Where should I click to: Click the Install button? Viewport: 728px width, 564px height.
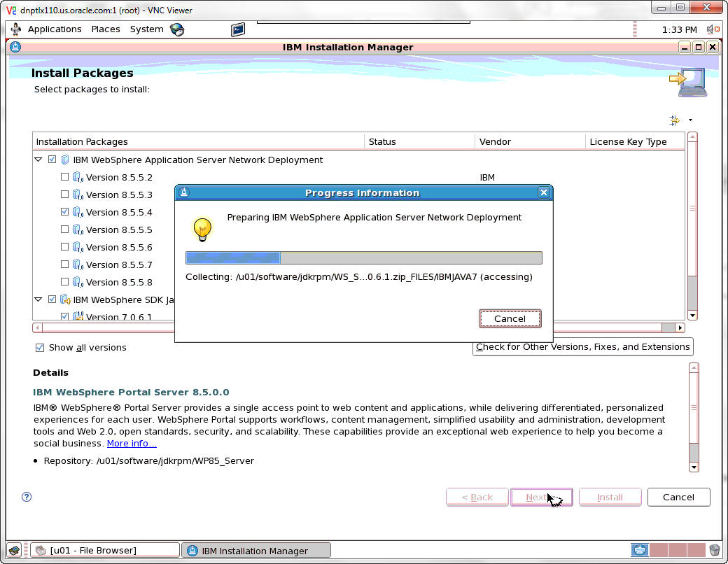610,497
